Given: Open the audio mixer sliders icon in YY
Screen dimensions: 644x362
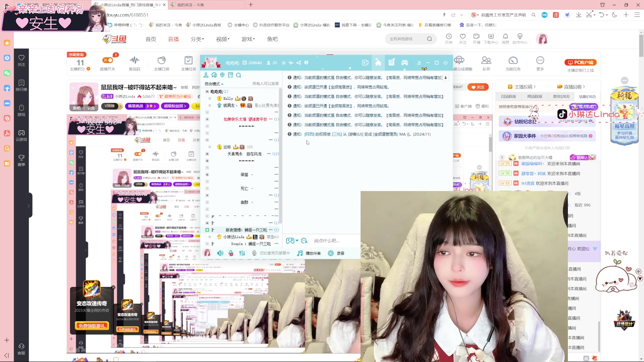Looking at the screenshot, I should 242,253.
